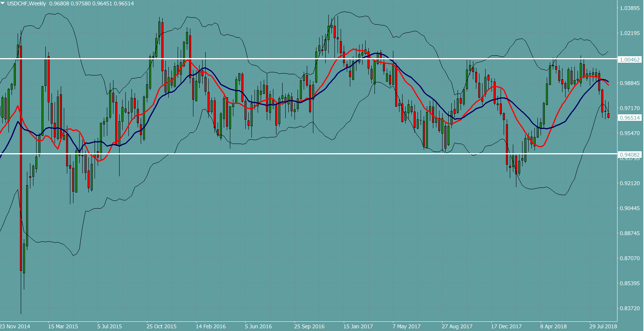Image resolution: width=644 pixels, height=331 pixels.
Task: Click the triangle arrow beside USDCHF,Weekly title
Action: [3, 3]
